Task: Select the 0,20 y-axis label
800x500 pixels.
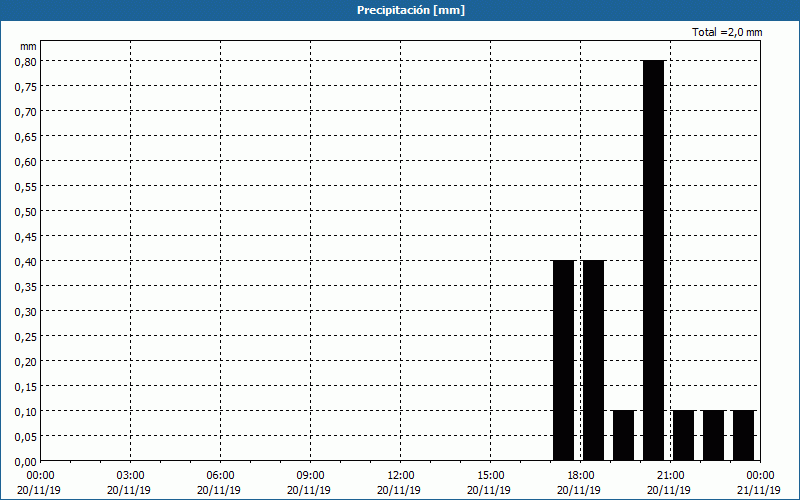Action: pos(26,362)
